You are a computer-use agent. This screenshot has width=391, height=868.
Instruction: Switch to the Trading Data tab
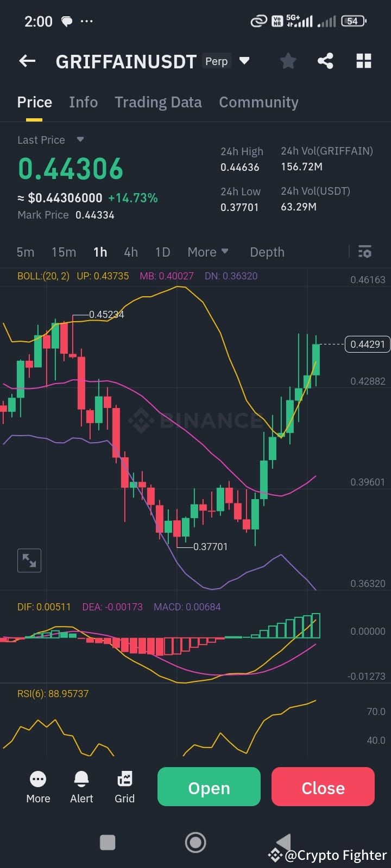point(158,102)
